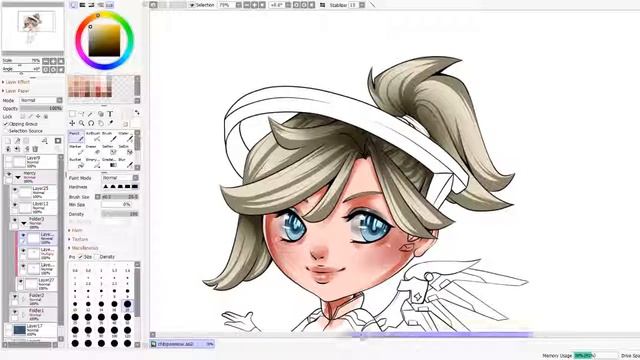
Task: Create a new layer in layer panel
Action: pos(8,141)
